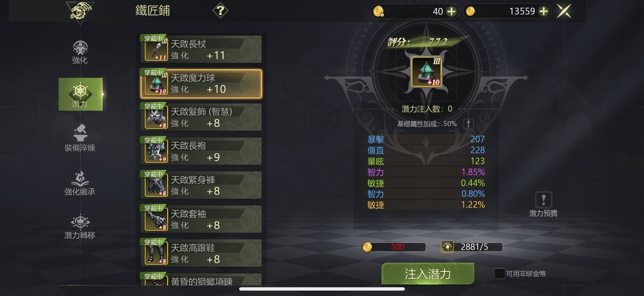Screen dimensions: 644x296
Task: Add gold coins with plus beside 13559
Action: coord(543,12)
